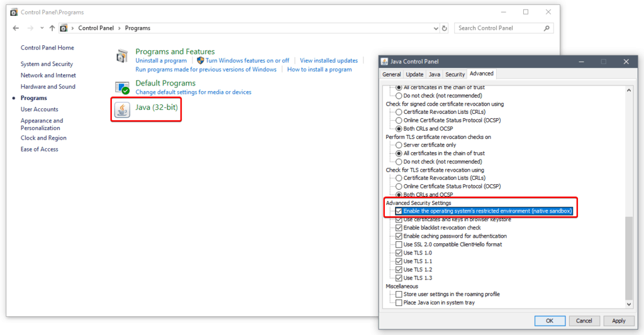Click the Refresh button beside address bar
The height and width of the screenshot is (335, 644).
coord(445,28)
